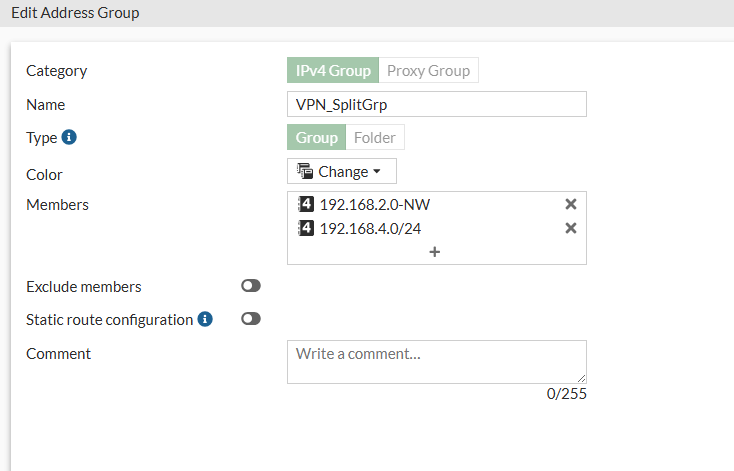Open the Change color dropdown

tap(342, 171)
